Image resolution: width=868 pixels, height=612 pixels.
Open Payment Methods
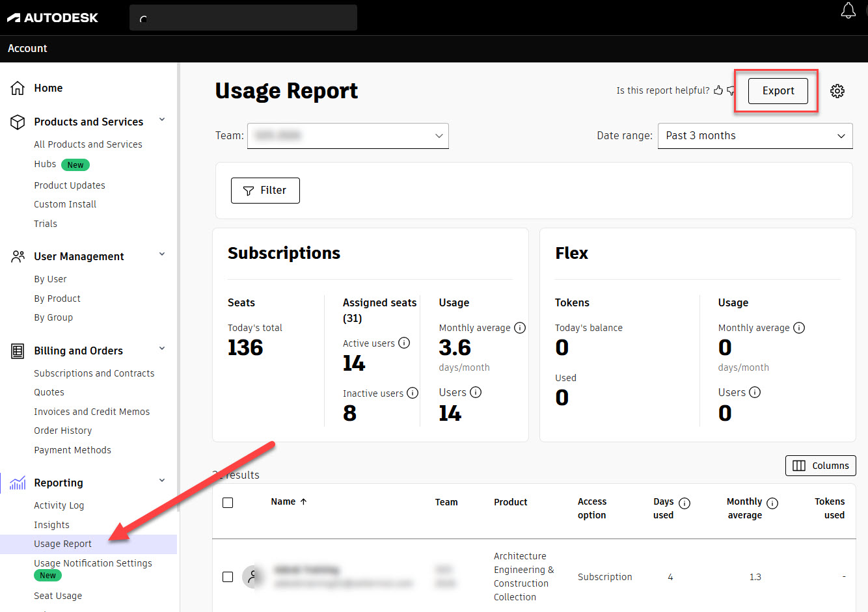72,450
